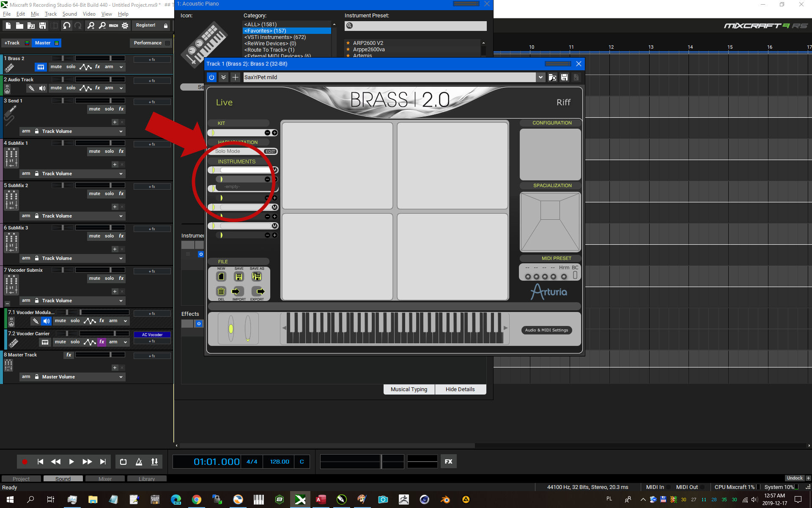Click Hide Details button
The width and height of the screenshot is (812, 508).
pyautogui.click(x=460, y=389)
